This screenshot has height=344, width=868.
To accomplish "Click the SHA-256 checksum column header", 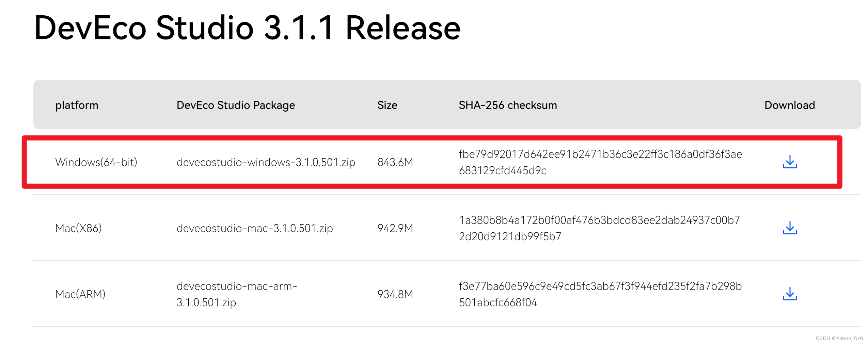I will pyautogui.click(x=507, y=105).
